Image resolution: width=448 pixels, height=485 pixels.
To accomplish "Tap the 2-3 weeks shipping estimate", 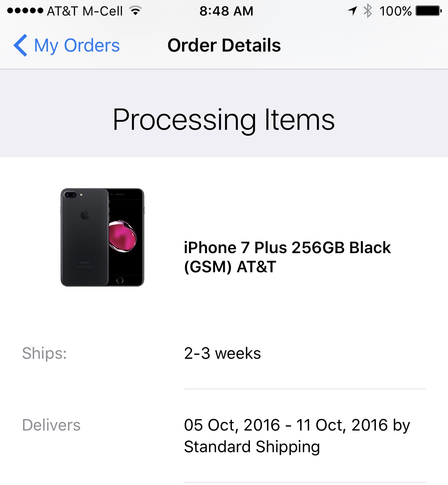I will tap(222, 353).
